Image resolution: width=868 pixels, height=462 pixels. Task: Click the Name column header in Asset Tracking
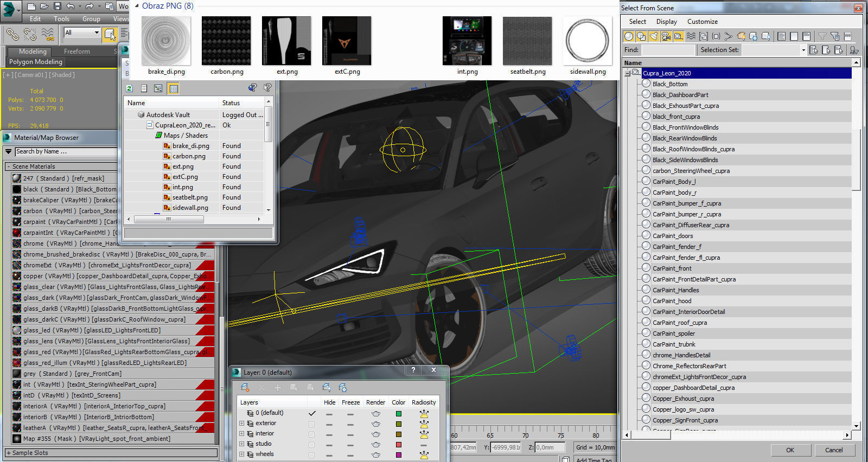[171, 103]
